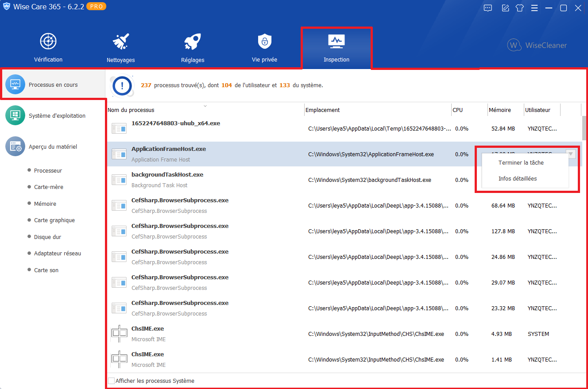Click the PRO badge
The width and height of the screenshot is (588, 389).
(x=96, y=7)
